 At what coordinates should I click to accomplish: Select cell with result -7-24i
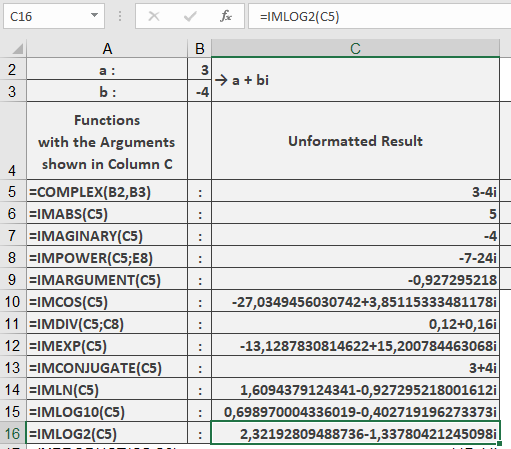point(355,257)
